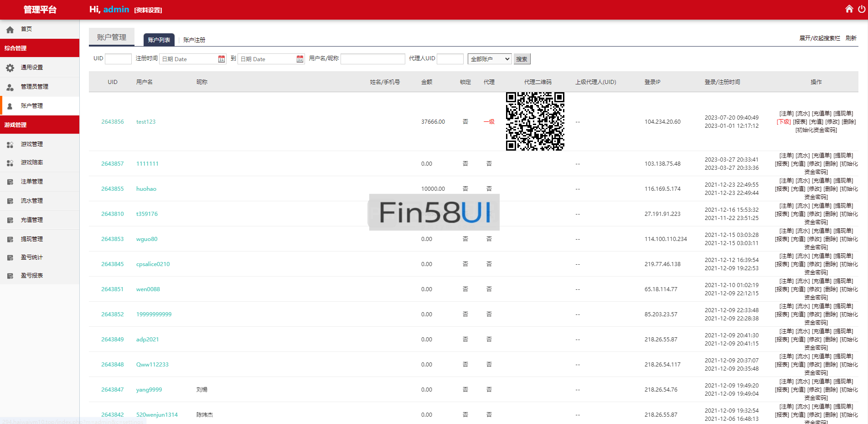This screenshot has height=424, width=868.
Task: Click the home icon at top right
Action: [849, 9]
